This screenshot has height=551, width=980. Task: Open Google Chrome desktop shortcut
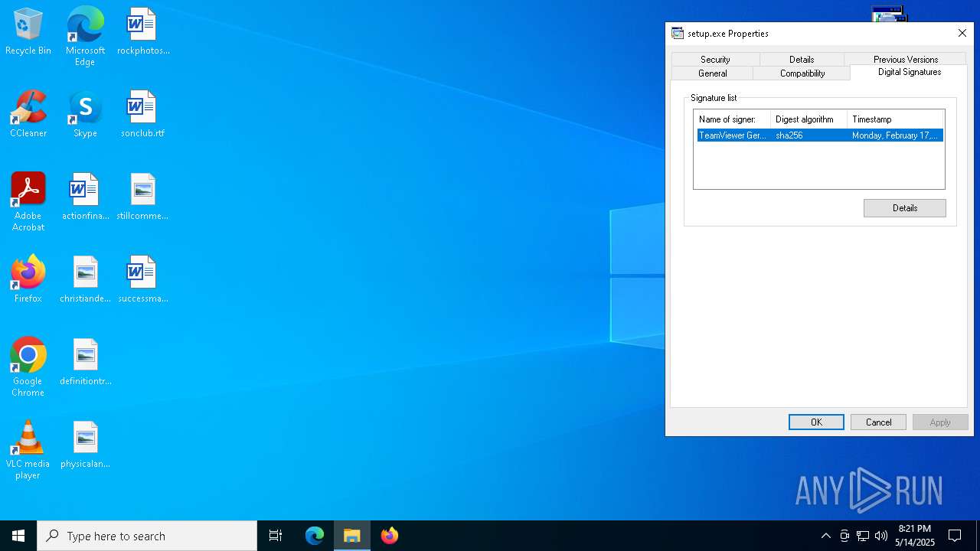[x=28, y=366]
